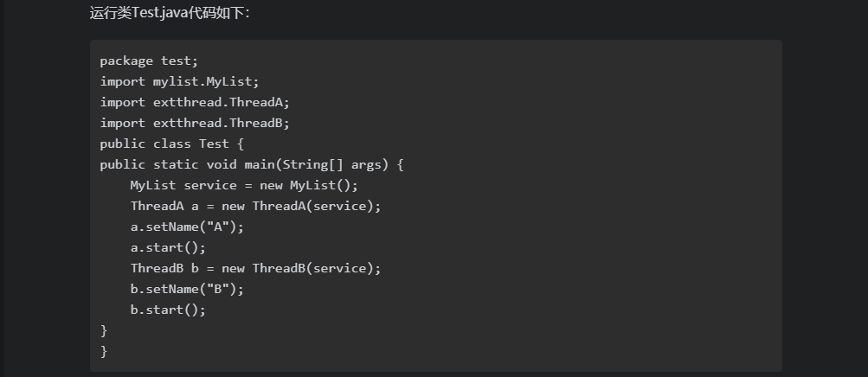Click the 'public class Test {' line
The width and height of the screenshot is (868, 377).
(172, 144)
